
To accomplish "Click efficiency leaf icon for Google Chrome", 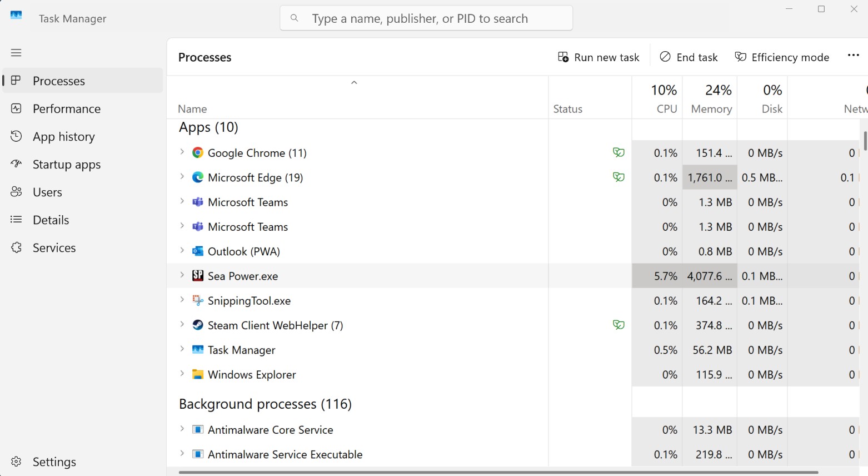I will pyautogui.click(x=618, y=152).
